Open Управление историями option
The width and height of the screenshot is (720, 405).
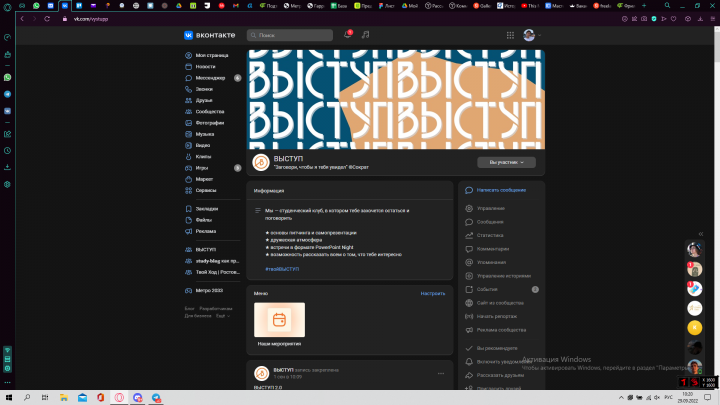click(503, 276)
